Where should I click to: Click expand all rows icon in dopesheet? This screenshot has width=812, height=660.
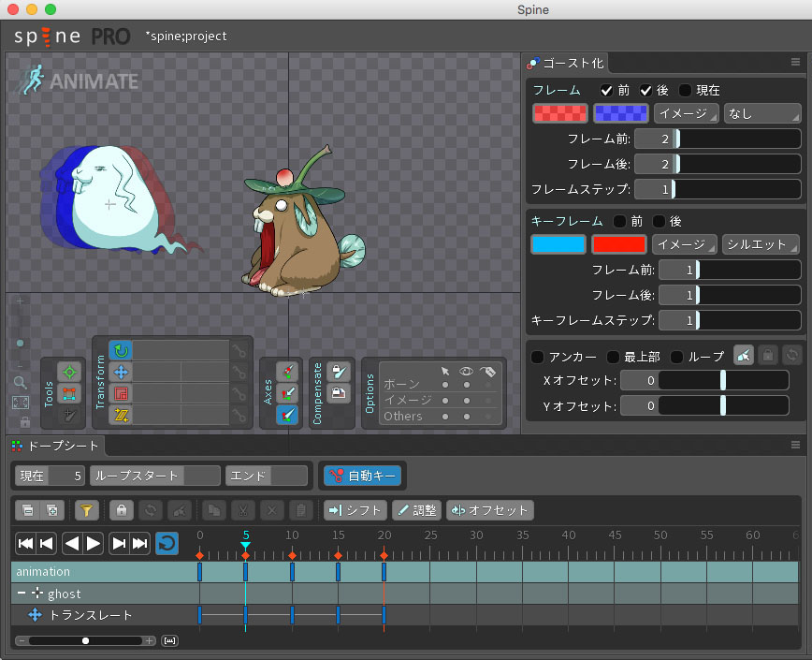pos(52,511)
